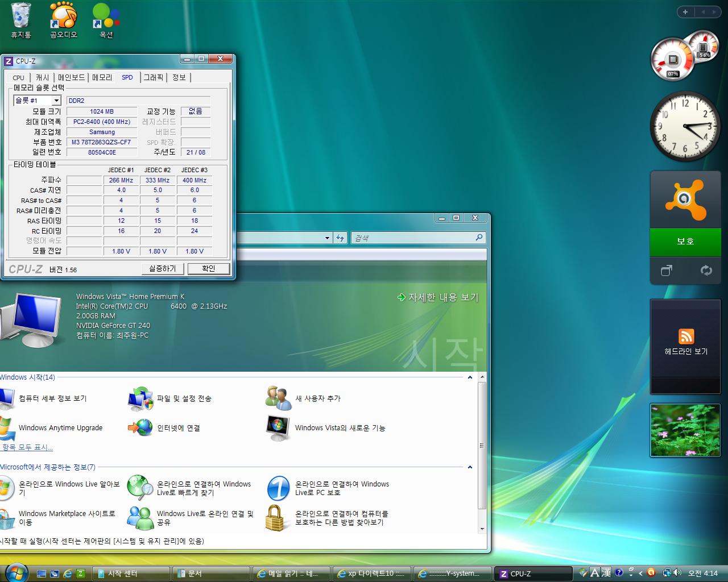Open the 캐시 tab in CPU-Z
The width and height of the screenshot is (728, 582).
click(x=43, y=77)
